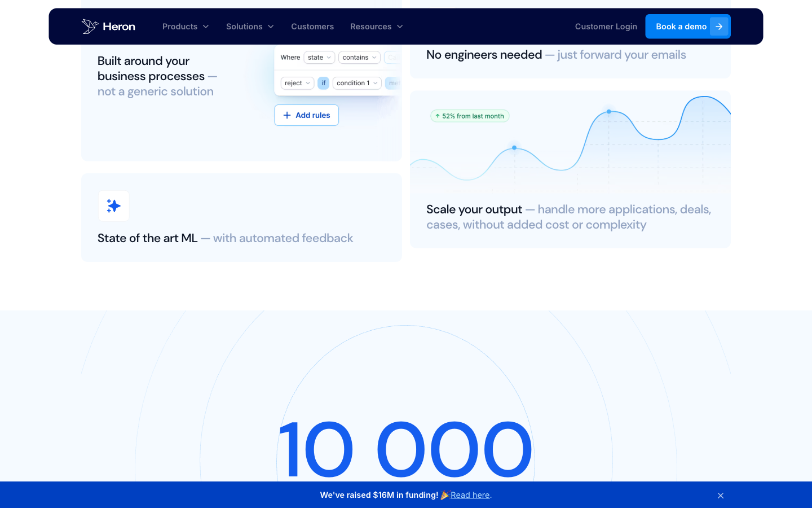The width and height of the screenshot is (812, 508).
Task: Click the arrow icon in Book a demo
Action: pyautogui.click(x=719, y=27)
